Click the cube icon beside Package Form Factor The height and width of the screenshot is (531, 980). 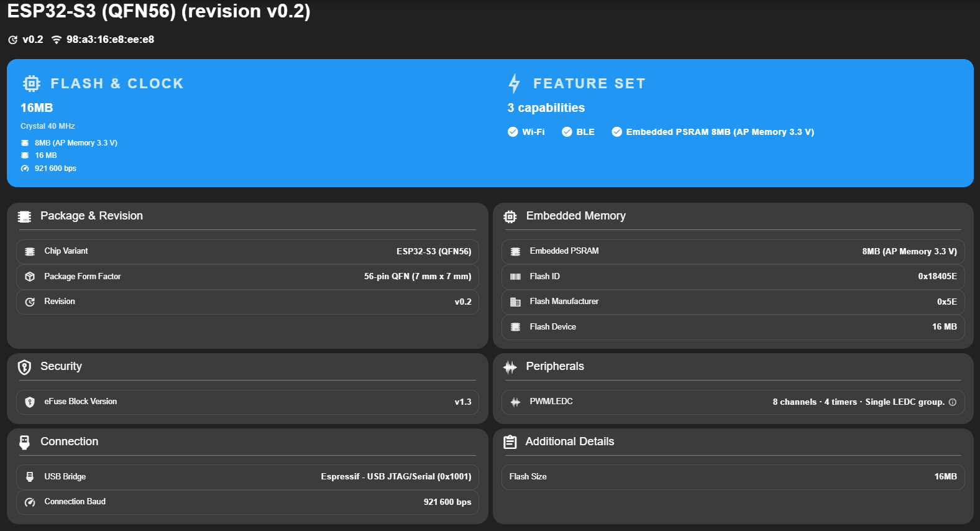coord(30,277)
